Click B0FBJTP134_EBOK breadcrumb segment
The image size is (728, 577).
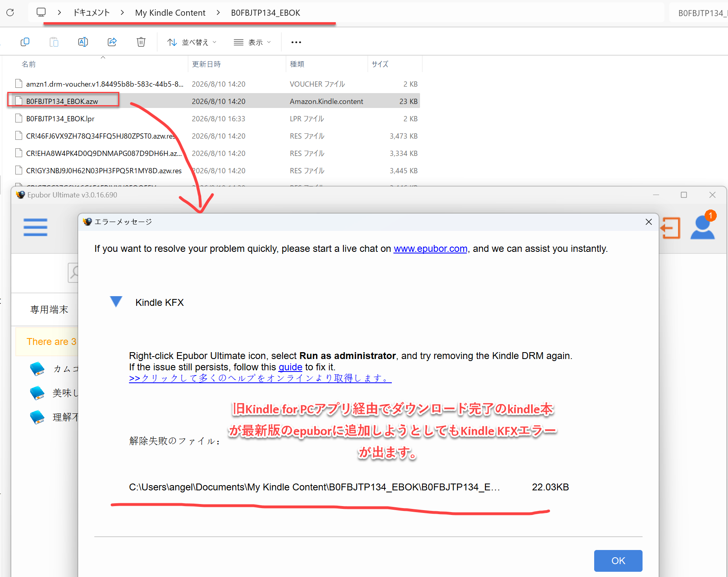[x=266, y=12]
